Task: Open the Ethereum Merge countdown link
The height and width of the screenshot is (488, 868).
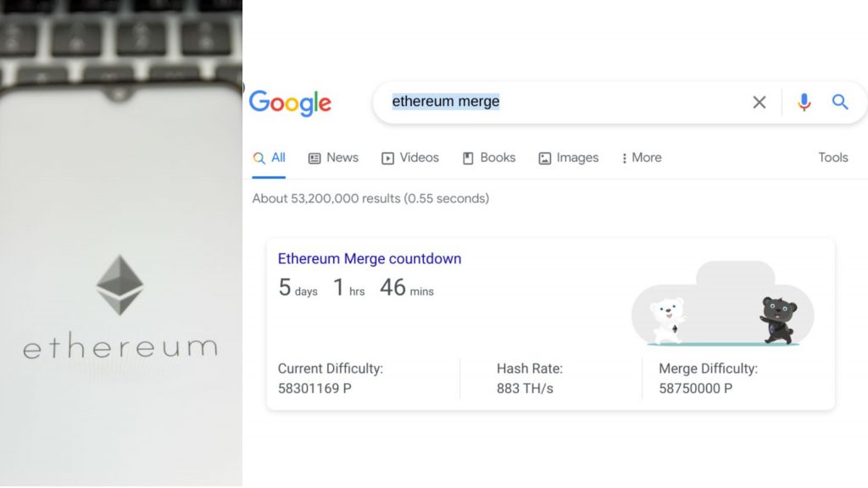Action: click(370, 259)
